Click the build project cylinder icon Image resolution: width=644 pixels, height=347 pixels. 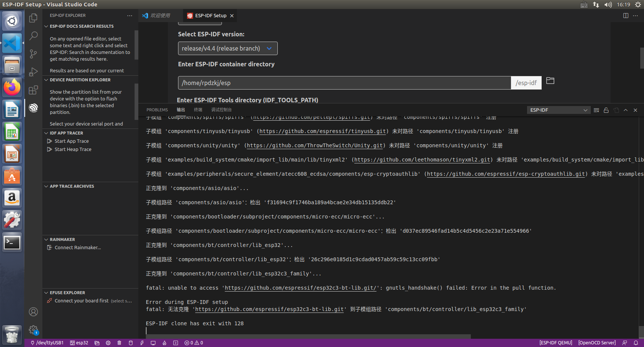pyautogui.click(x=130, y=343)
